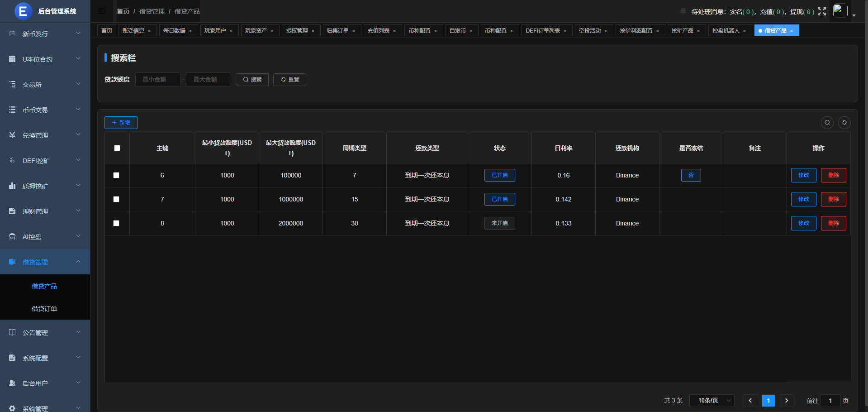
Task: Switch to the 充值列表 tab
Action: pyautogui.click(x=379, y=31)
